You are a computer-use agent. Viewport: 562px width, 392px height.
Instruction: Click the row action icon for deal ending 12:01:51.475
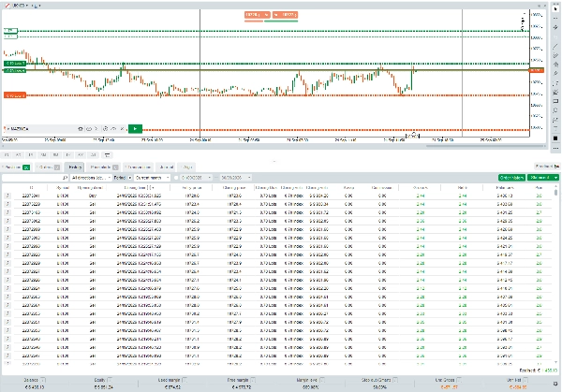pos(7,204)
